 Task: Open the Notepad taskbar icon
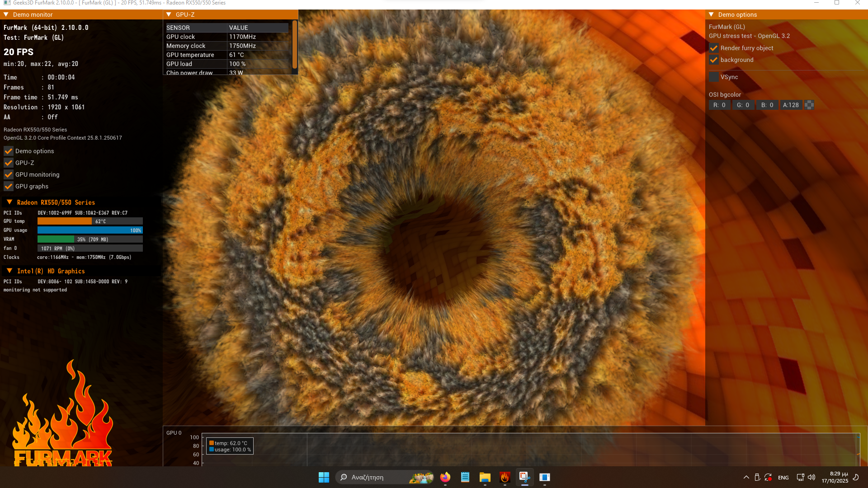click(465, 477)
